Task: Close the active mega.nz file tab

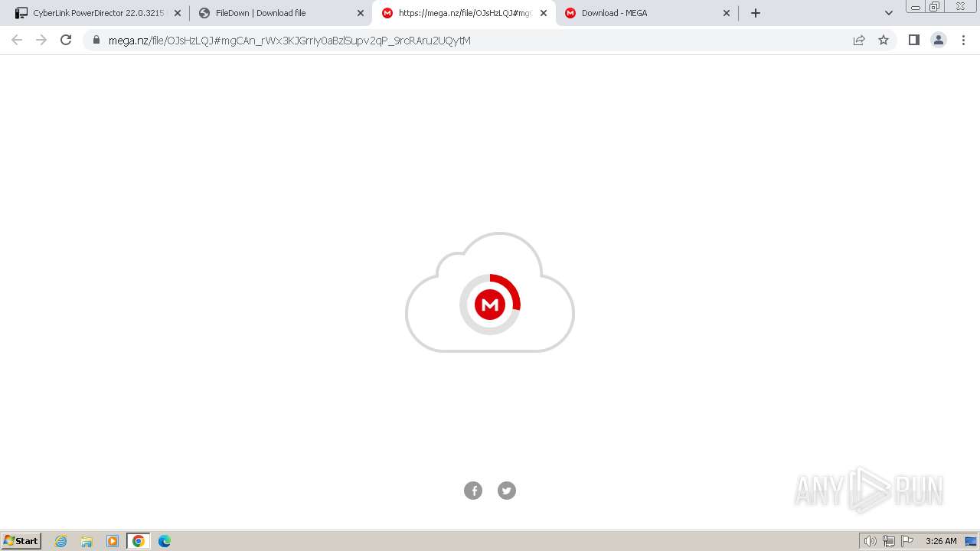Action: point(544,13)
